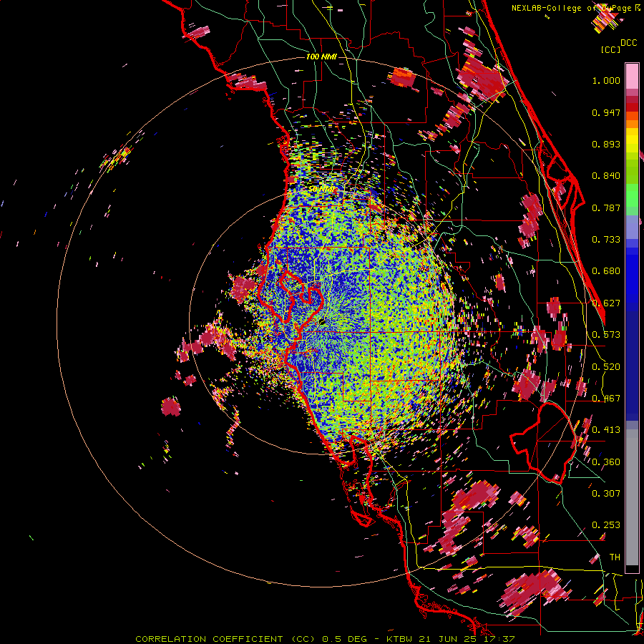The height and width of the screenshot is (644, 644).
Task: Select the 0.253 legend value
Action: [x=606, y=525]
